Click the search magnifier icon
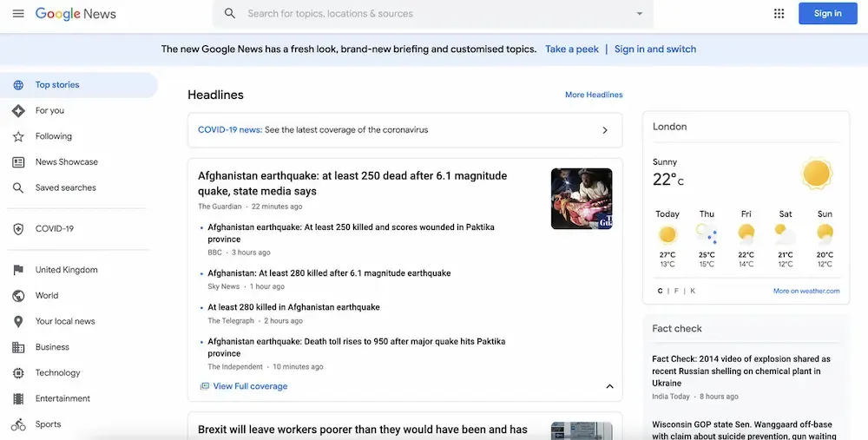The height and width of the screenshot is (440, 868). (230, 14)
